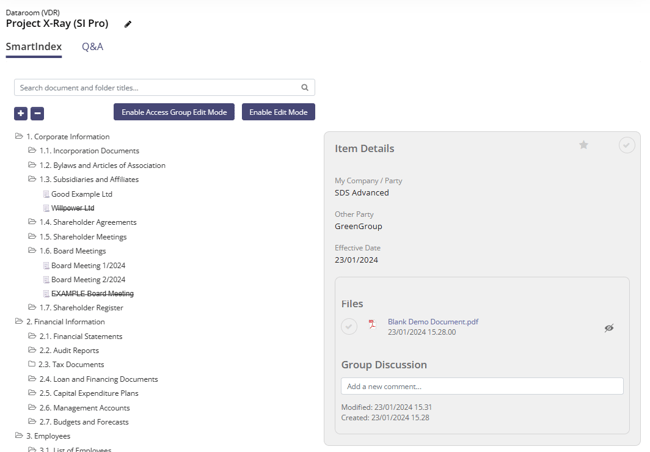
Task: Toggle the checkmark circle beside the PDF file
Action: pyautogui.click(x=349, y=326)
